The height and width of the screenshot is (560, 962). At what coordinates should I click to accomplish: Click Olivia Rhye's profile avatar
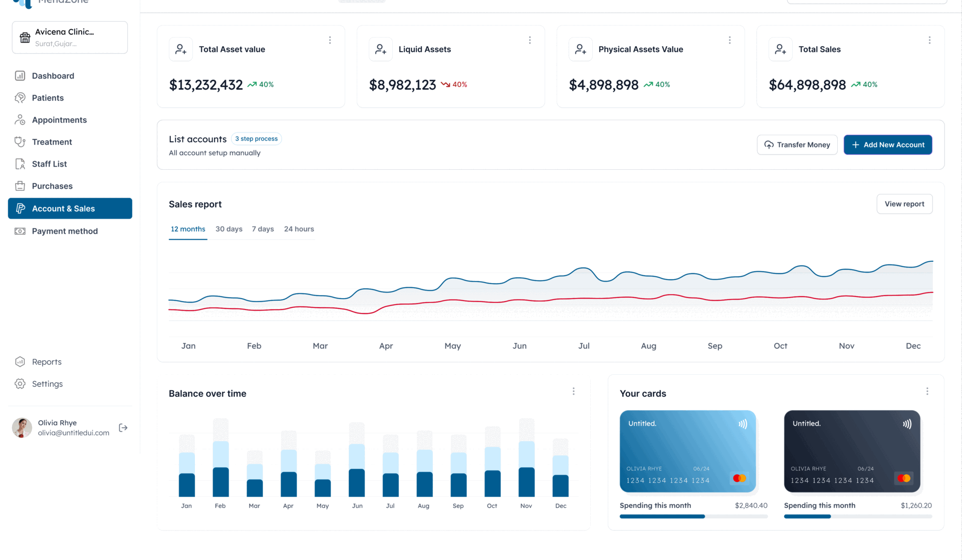click(22, 428)
